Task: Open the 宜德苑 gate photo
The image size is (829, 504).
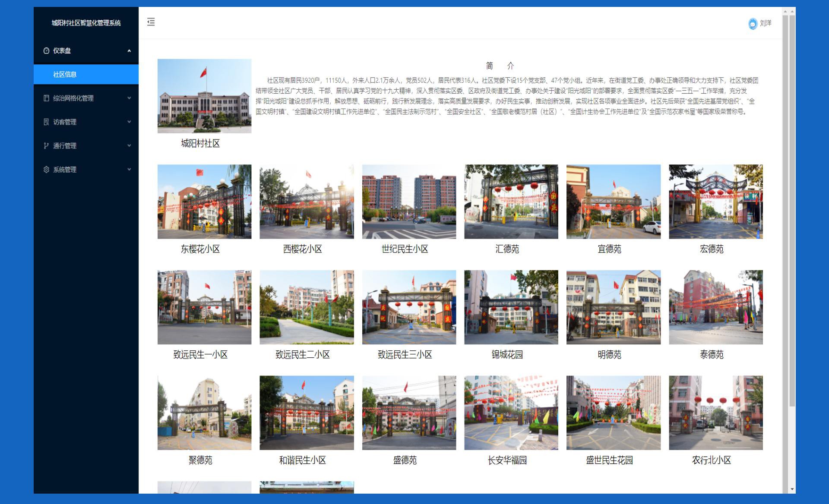Action: click(614, 202)
